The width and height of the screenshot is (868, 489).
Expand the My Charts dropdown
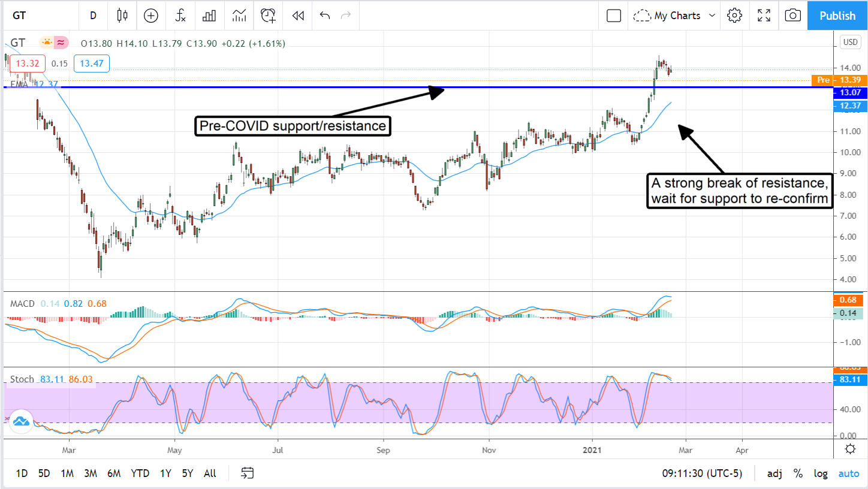tap(675, 16)
